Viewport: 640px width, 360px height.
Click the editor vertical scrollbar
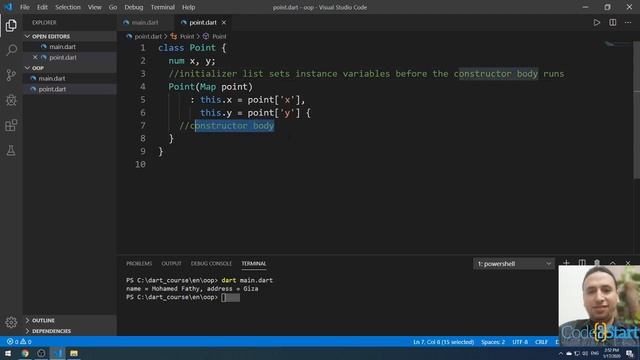click(x=636, y=110)
